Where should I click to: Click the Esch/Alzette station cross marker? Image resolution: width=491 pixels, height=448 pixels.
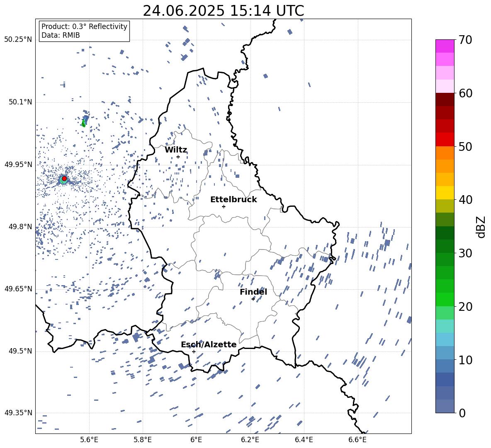194,351
